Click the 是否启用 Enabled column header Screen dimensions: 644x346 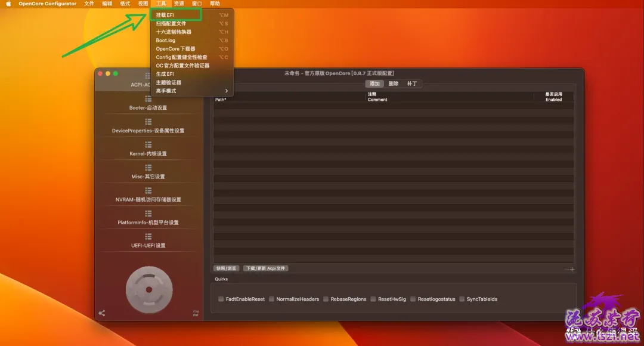coord(553,97)
